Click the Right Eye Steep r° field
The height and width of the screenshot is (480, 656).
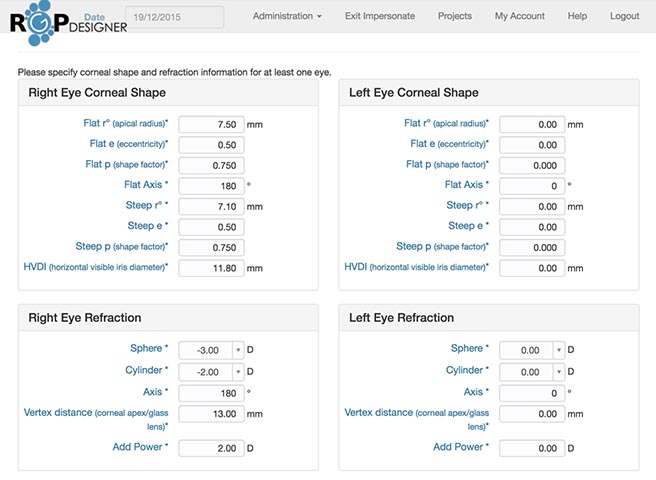pos(211,206)
